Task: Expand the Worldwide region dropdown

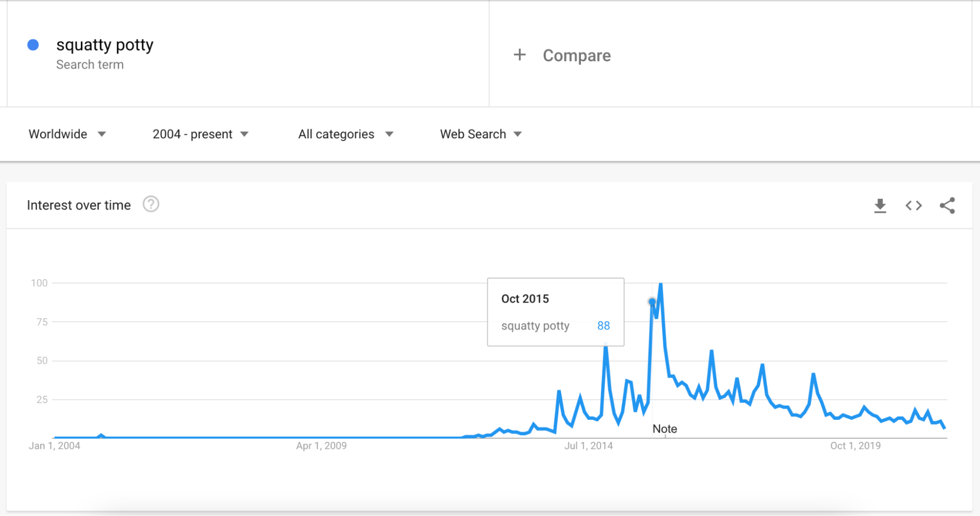Action: [67, 134]
